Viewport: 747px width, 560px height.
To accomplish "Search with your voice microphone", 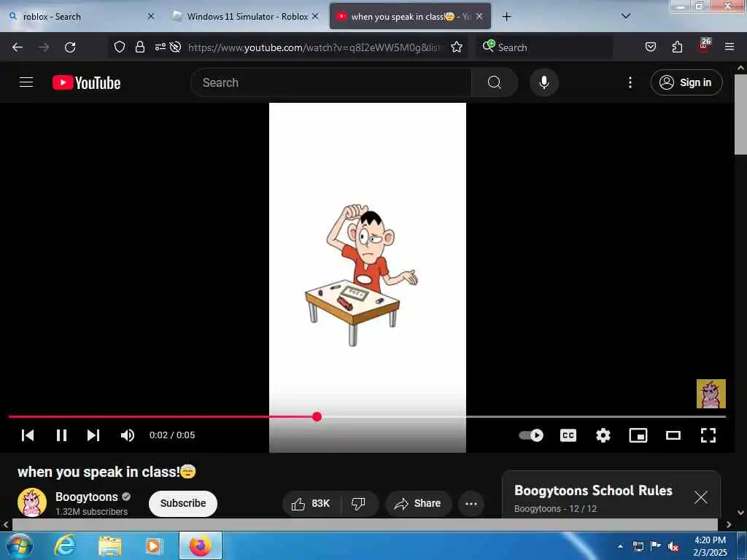I will click(544, 82).
